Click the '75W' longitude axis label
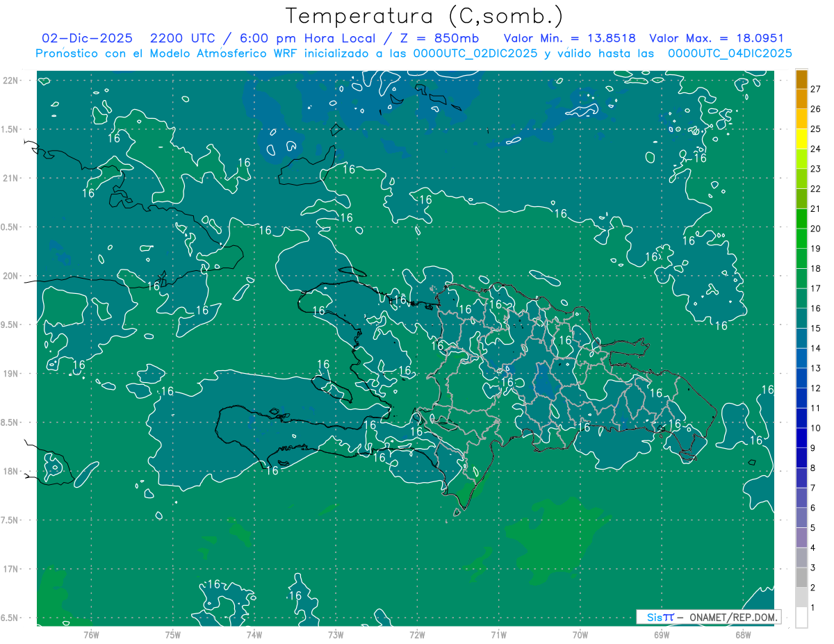834x644 pixels. coord(173,634)
